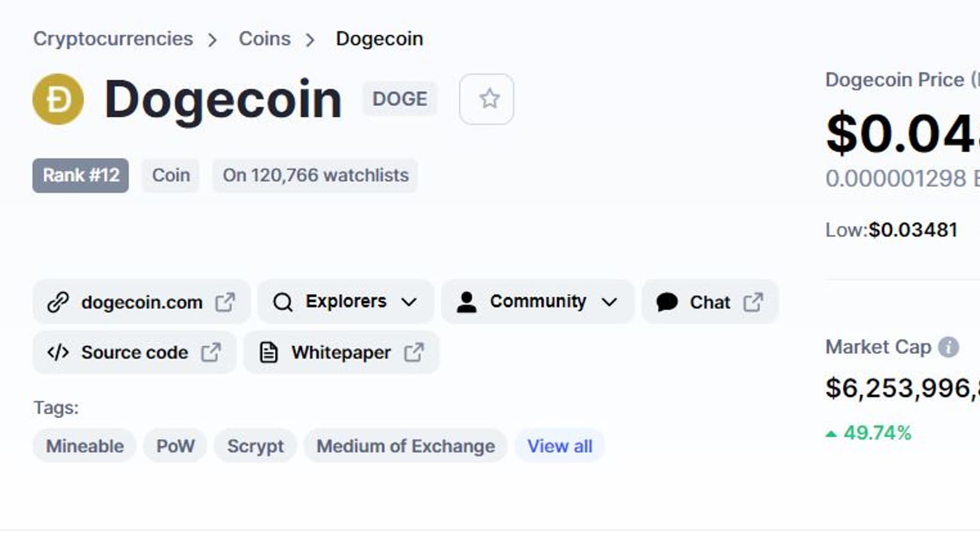Image resolution: width=980 pixels, height=551 pixels.
Task: Click the Dogecoin gold coin logo
Action: tap(58, 99)
